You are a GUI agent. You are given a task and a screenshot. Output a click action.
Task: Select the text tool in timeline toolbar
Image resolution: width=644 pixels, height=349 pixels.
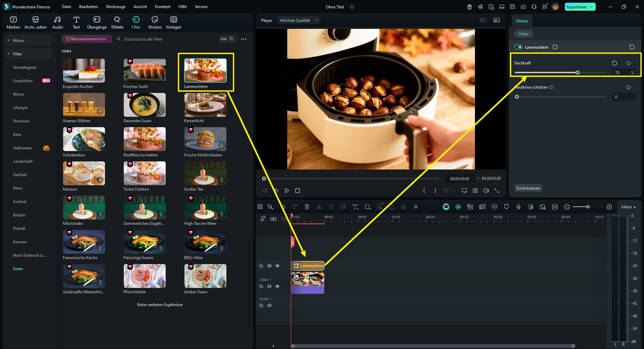point(355,207)
